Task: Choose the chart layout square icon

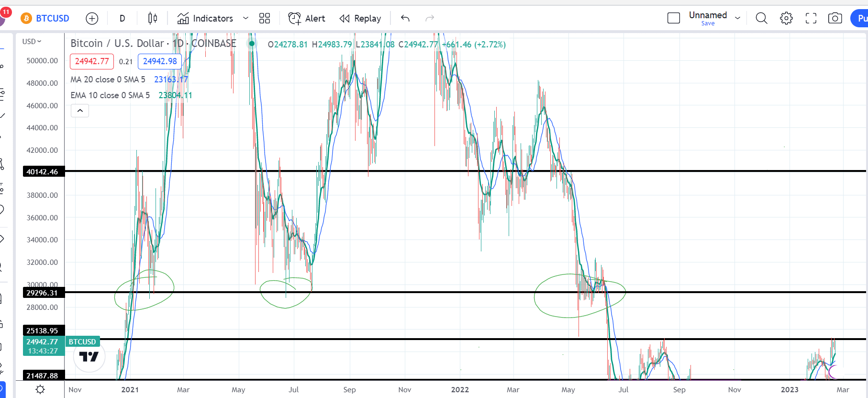Action: 674,18
